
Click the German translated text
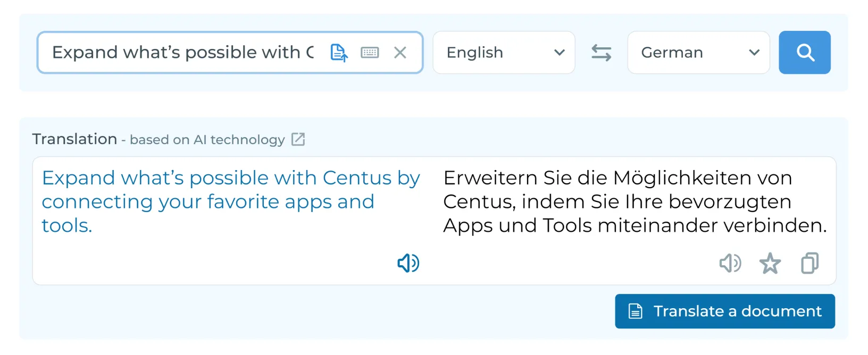click(x=635, y=201)
